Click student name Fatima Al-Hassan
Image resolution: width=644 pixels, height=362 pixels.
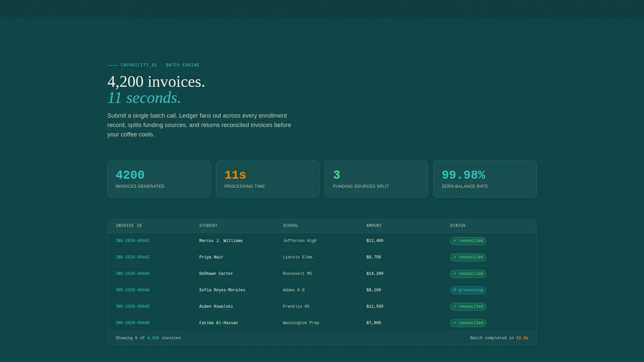(x=219, y=323)
